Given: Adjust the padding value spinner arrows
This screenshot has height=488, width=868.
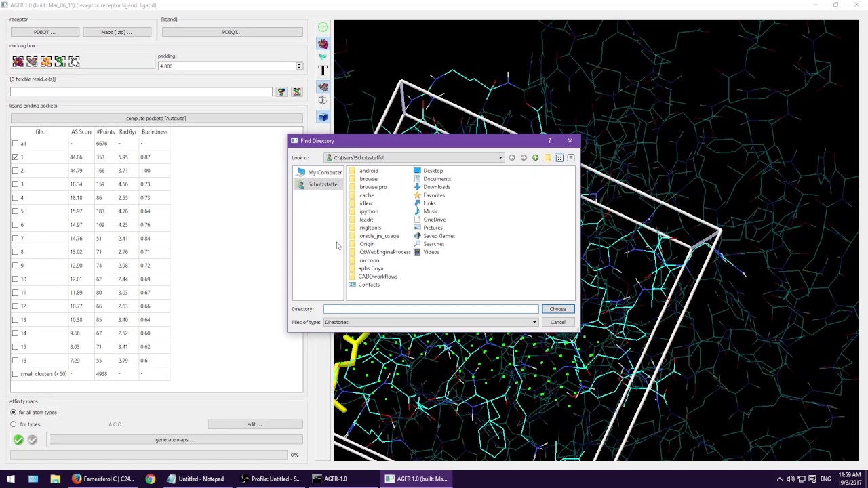Looking at the screenshot, I should tap(299, 66).
